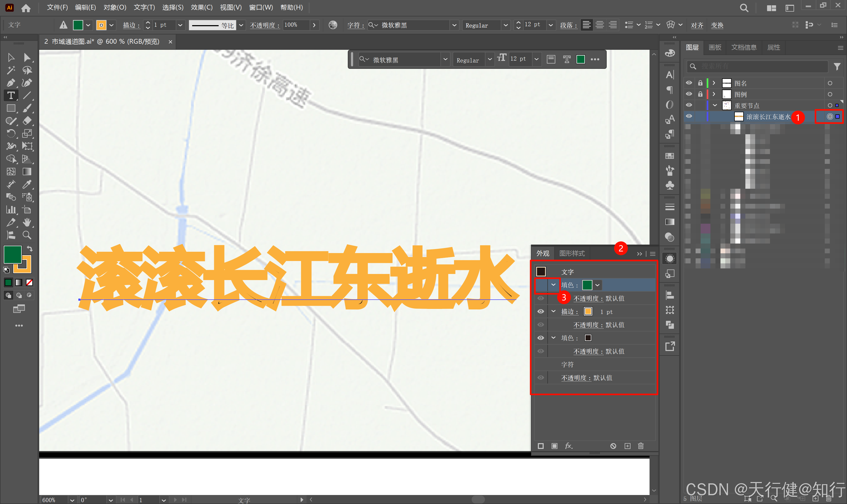Viewport: 847px width, 504px height.
Task: Select the Zoom tool
Action: (27, 235)
